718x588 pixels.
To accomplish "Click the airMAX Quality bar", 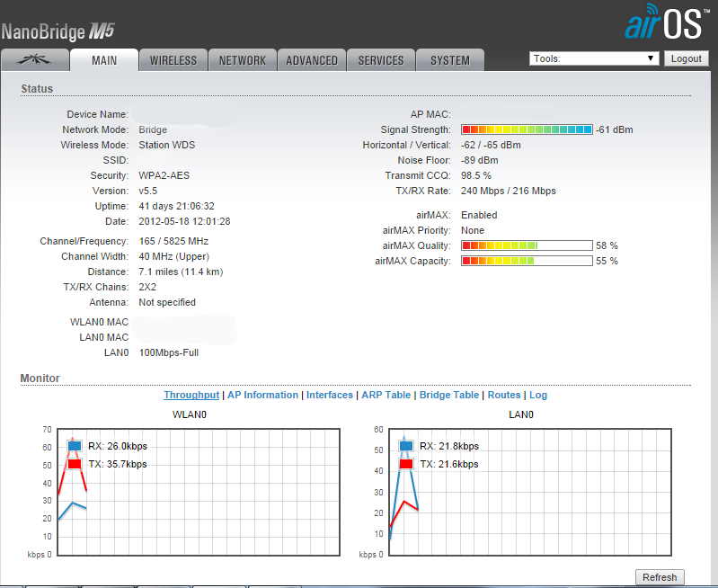I will click(x=527, y=245).
